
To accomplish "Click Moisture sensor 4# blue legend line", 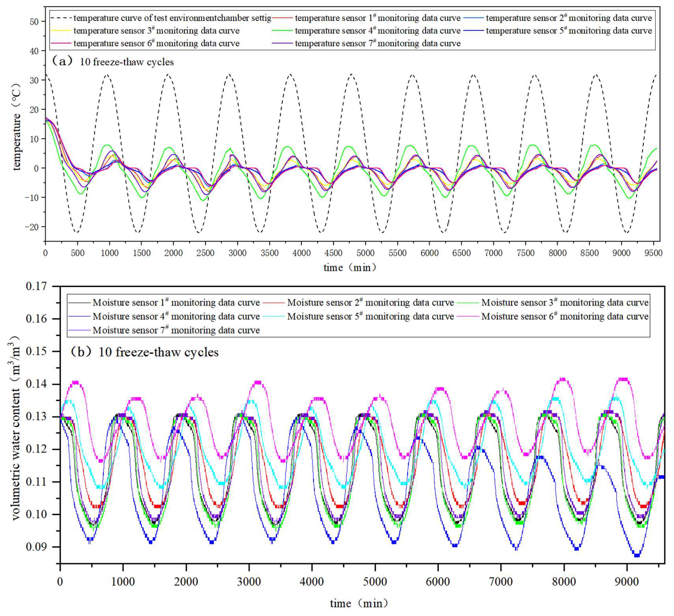I will click(80, 316).
